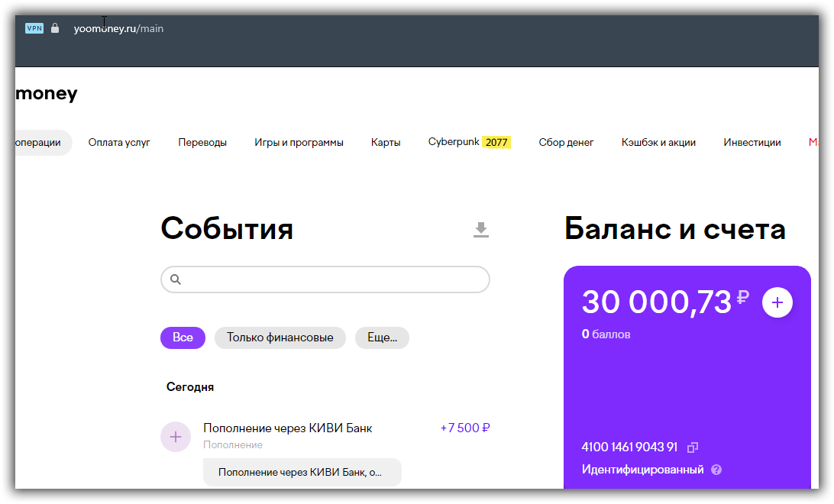Viewport: 834px width, 504px height.
Task: Open Инвестиции section
Action: (752, 143)
